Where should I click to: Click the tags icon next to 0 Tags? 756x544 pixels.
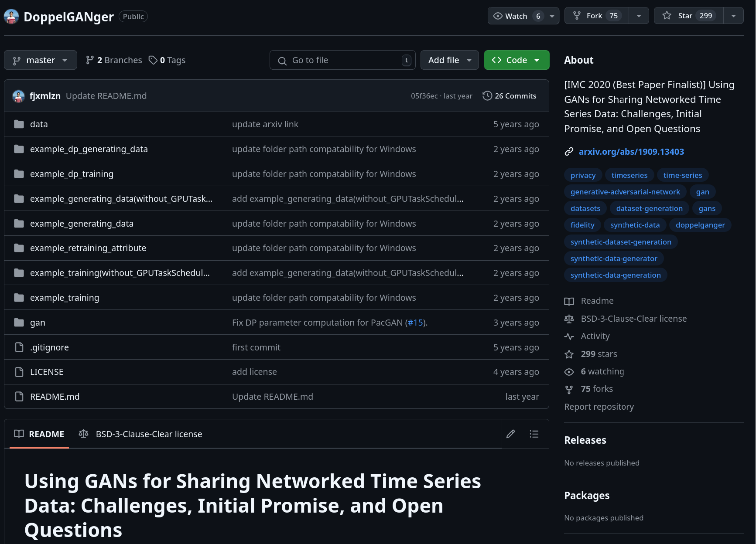point(153,60)
